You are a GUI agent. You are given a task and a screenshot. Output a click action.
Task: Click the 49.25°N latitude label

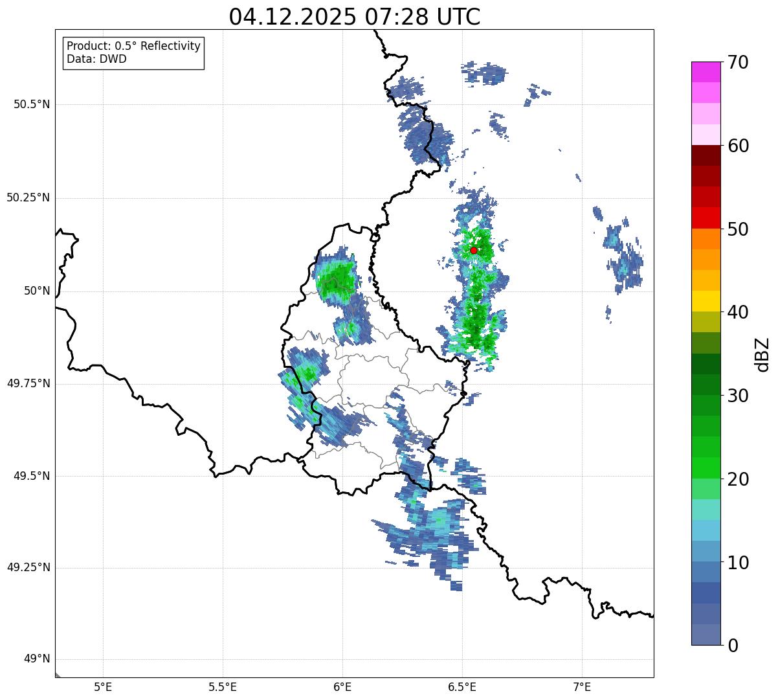click(x=28, y=567)
